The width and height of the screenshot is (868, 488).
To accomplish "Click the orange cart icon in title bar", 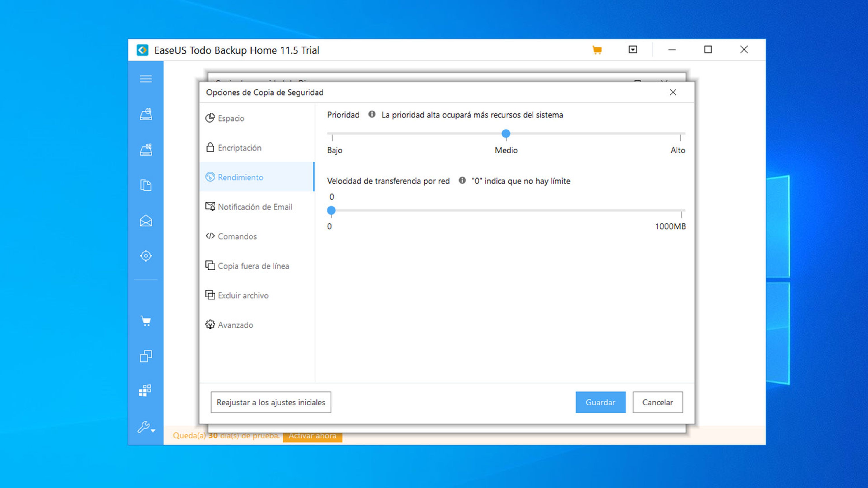I will [x=597, y=50].
